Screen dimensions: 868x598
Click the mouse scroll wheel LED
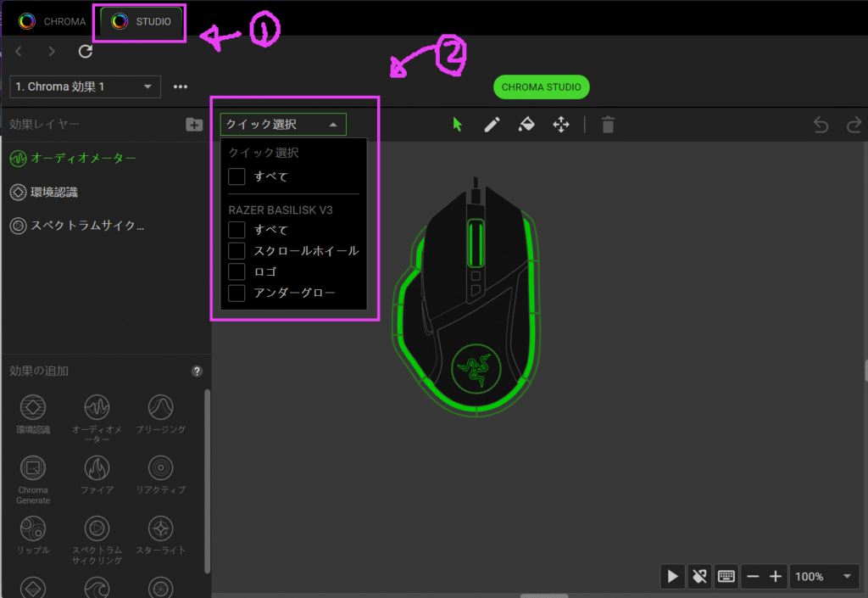coord(476,243)
